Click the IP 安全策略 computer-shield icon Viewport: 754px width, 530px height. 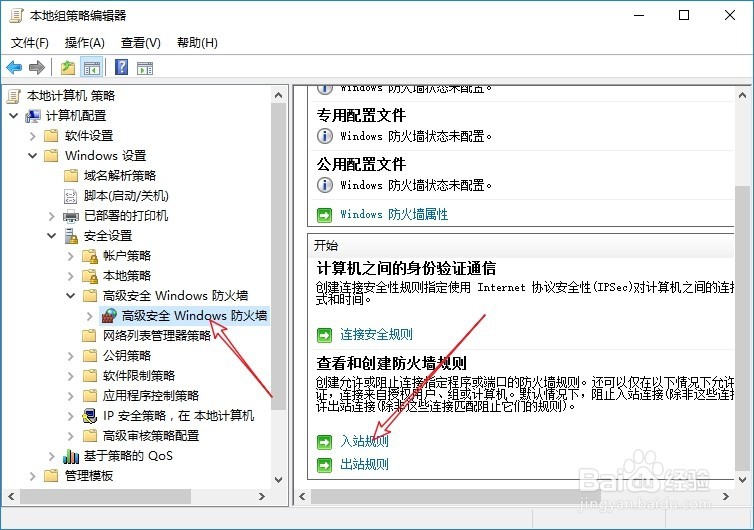click(89, 416)
